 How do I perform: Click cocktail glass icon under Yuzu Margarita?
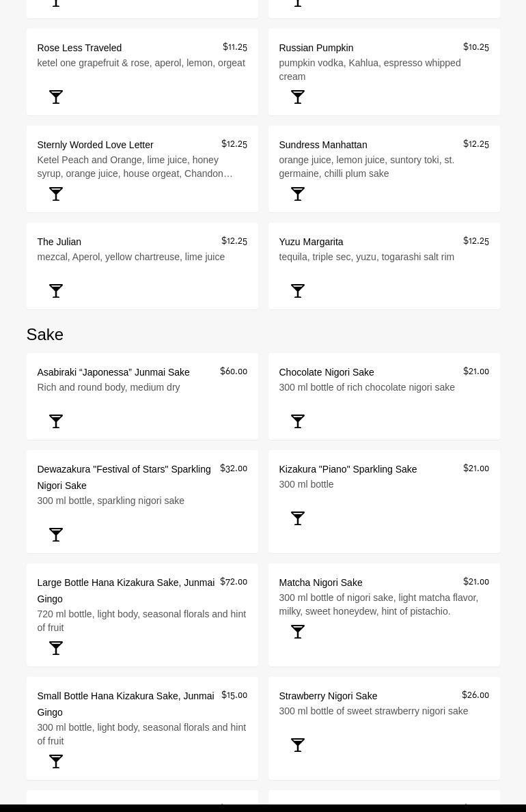tap(298, 291)
